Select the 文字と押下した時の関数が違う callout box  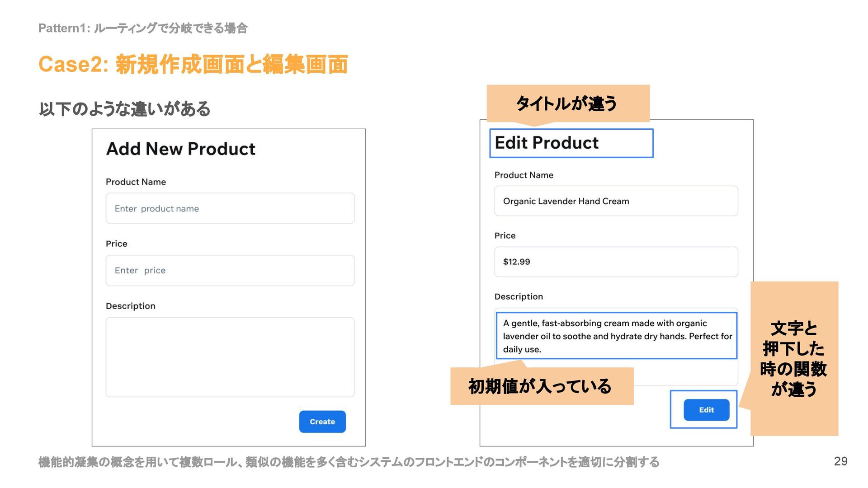[x=794, y=358]
